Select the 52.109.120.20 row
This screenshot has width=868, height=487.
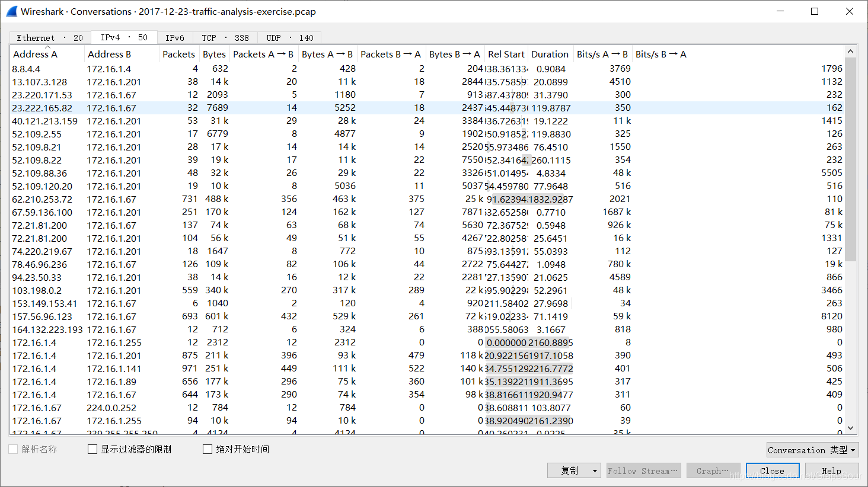coord(427,186)
